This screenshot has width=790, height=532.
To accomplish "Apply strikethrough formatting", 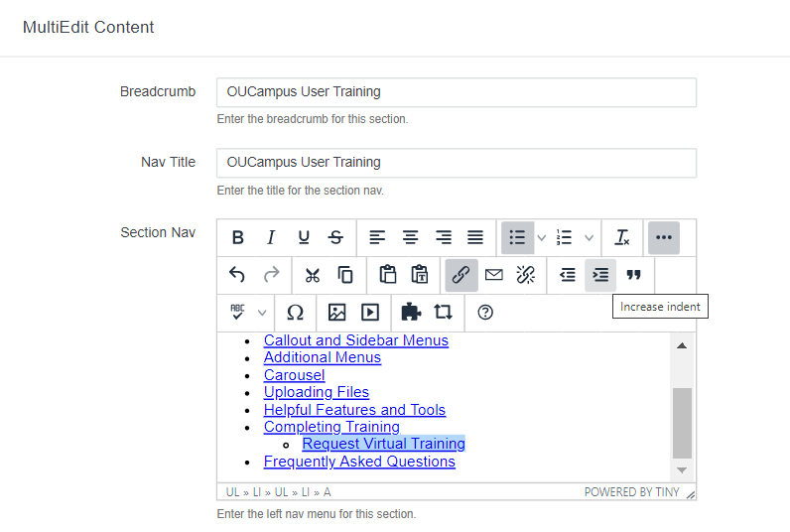I will coord(336,237).
